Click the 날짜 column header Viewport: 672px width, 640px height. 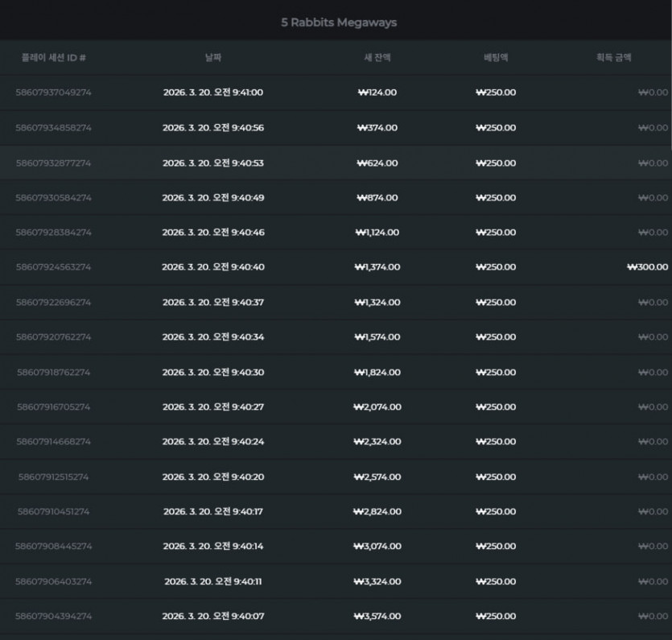tap(213, 57)
